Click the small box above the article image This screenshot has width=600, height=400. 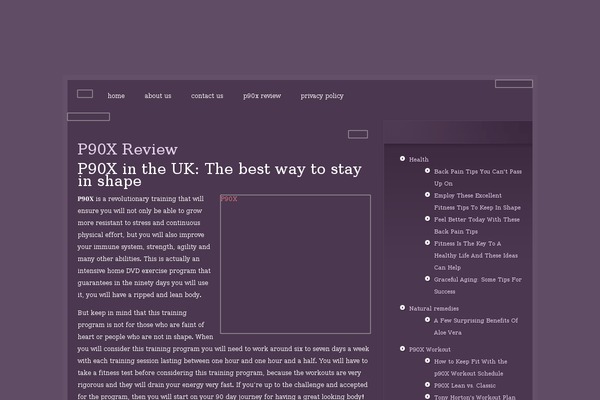[x=358, y=134]
